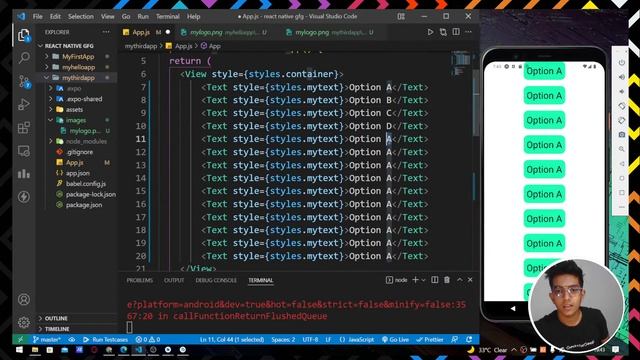Click the errors and warnings count
This screenshot has width=640, height=360.
(148, 340)
